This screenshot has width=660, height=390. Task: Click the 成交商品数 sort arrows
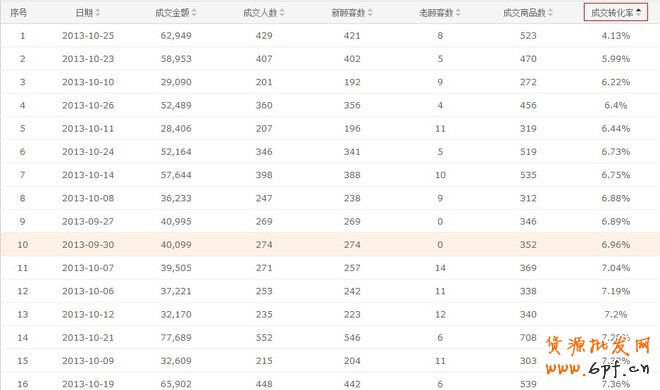pyautogui.click(x=551, y=13)
